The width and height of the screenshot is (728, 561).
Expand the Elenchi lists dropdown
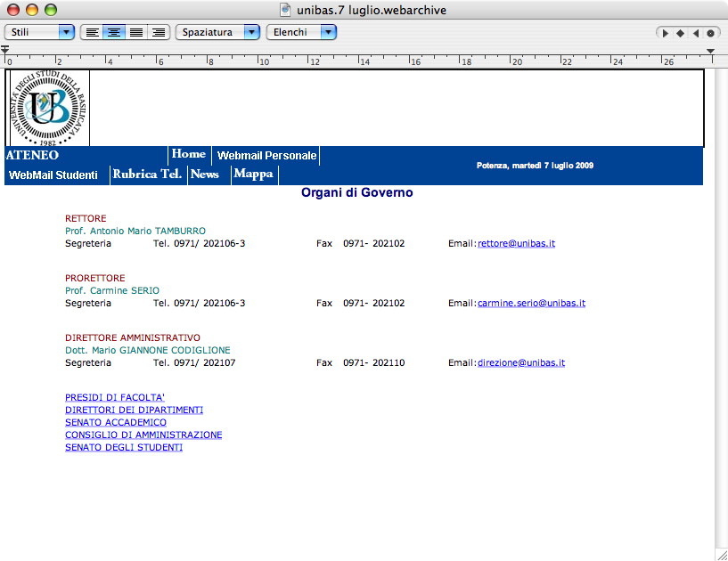301,32
